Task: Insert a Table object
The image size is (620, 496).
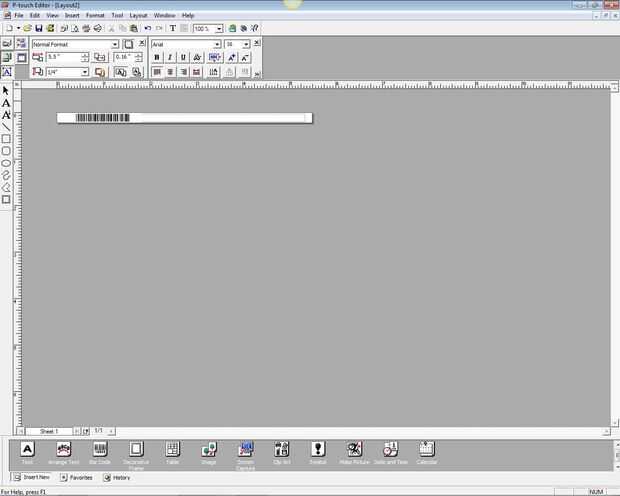Action: 172,453
